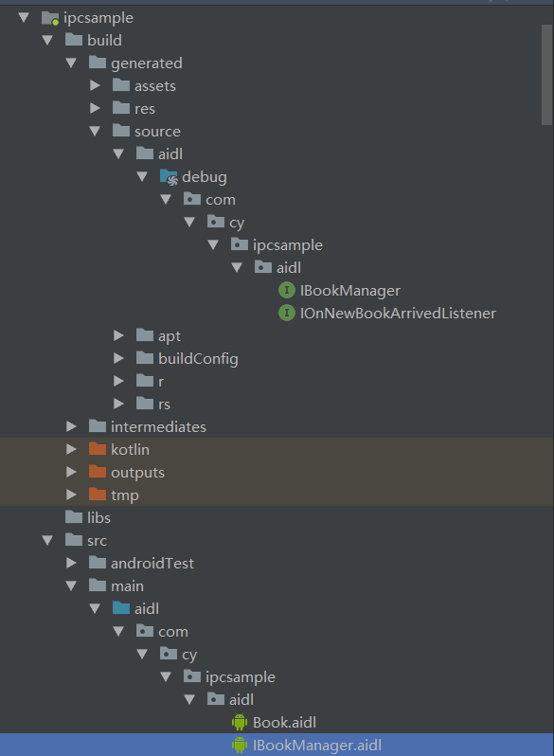Click the assets folder icon

point(121,85)
